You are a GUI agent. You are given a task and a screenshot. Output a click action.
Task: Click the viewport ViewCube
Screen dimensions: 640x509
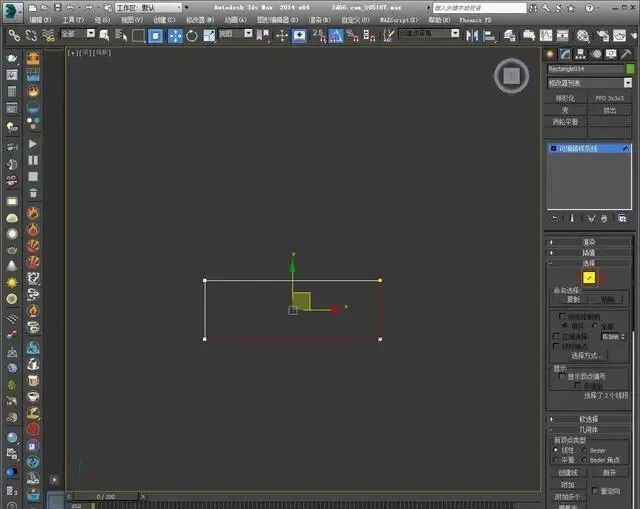tap(511, 76)
